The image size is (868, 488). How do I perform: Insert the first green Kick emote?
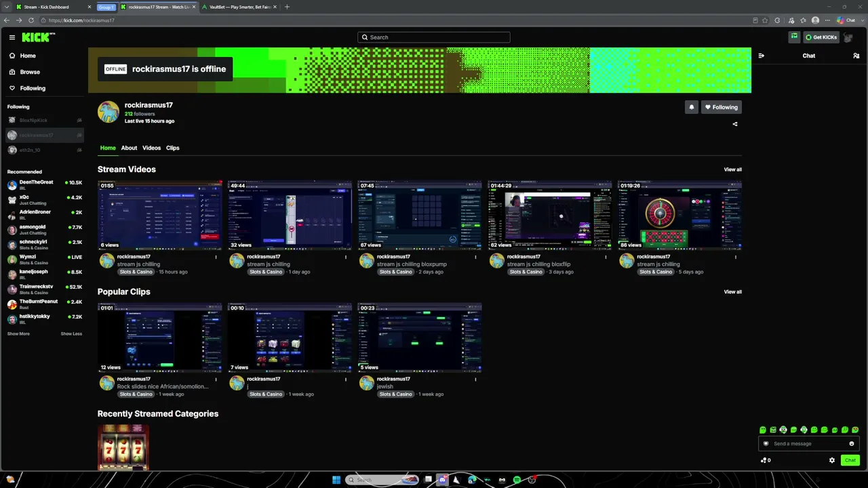tap(763, 430)
